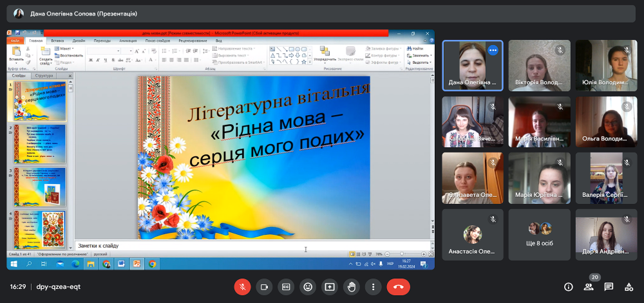Toggle the camera on or off
This screenshot has width=644, height=303.
click(264, 287)
